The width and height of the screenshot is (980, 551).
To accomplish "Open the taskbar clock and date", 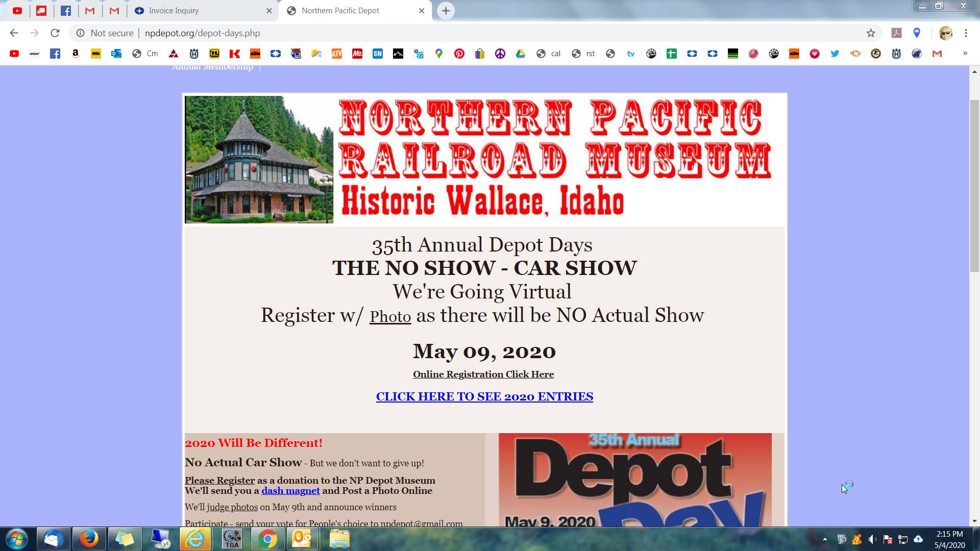I will [949, 539].
